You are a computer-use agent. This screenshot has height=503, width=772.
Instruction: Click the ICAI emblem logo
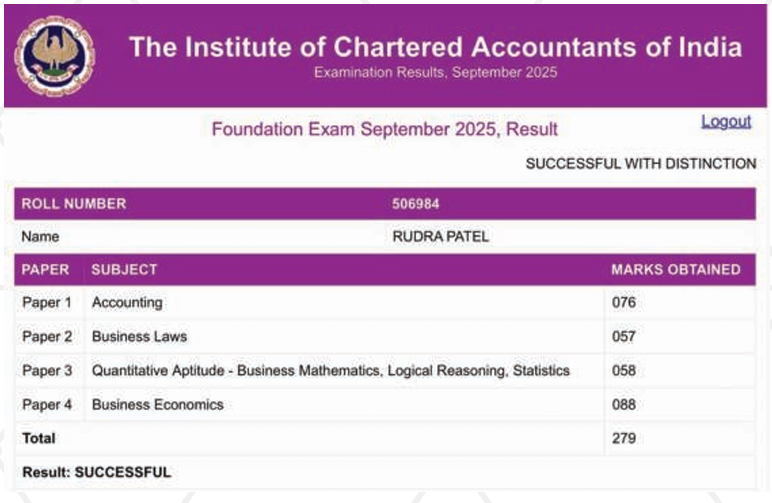[x=55, y=56]
